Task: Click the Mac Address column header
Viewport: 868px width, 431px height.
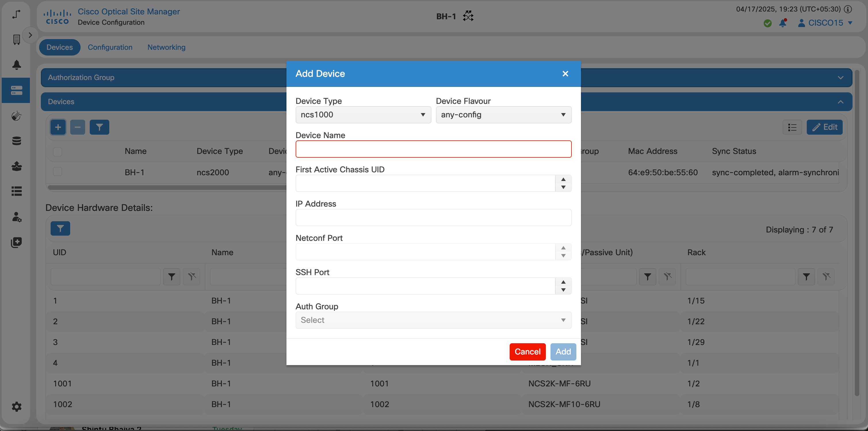Action: pos(652,151)
